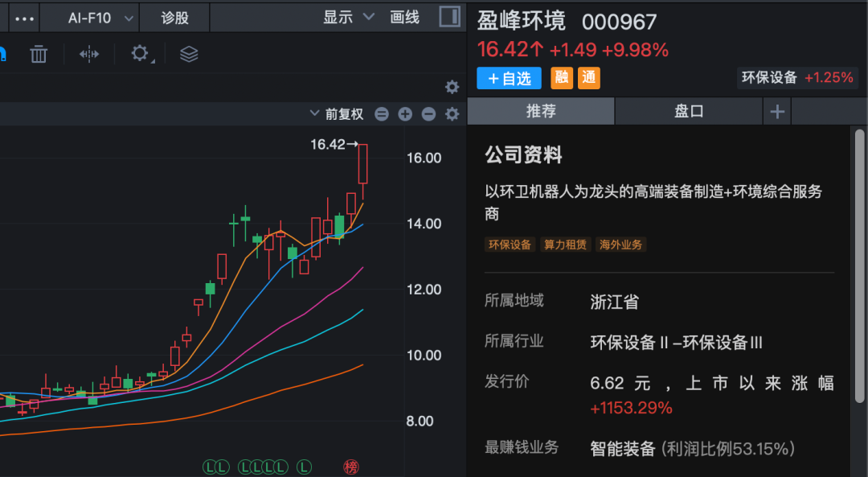
Task: Click the trash delete drawings icon
Action: tap(39, 54)
